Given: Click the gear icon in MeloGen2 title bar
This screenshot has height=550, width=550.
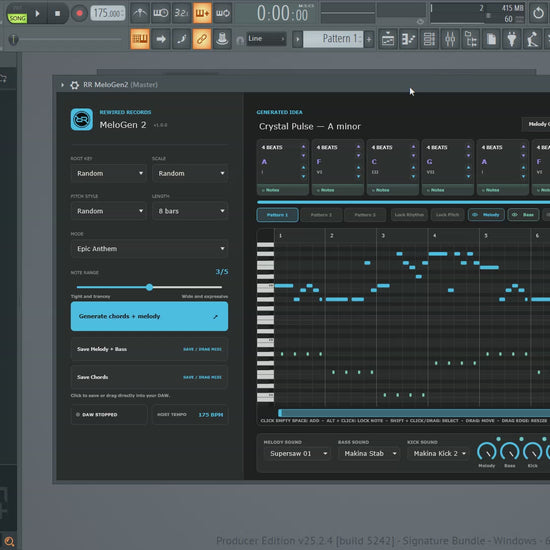Looking at the screenshot, I should 74,85.
